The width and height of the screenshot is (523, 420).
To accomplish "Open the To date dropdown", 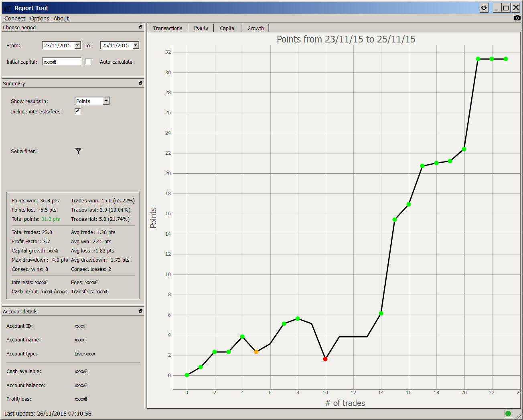I will 136,45.
